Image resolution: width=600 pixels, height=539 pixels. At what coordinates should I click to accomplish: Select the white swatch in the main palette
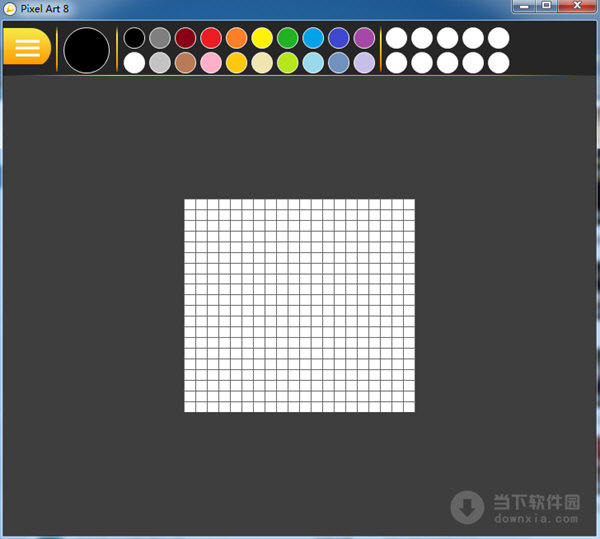pos(134,62)
